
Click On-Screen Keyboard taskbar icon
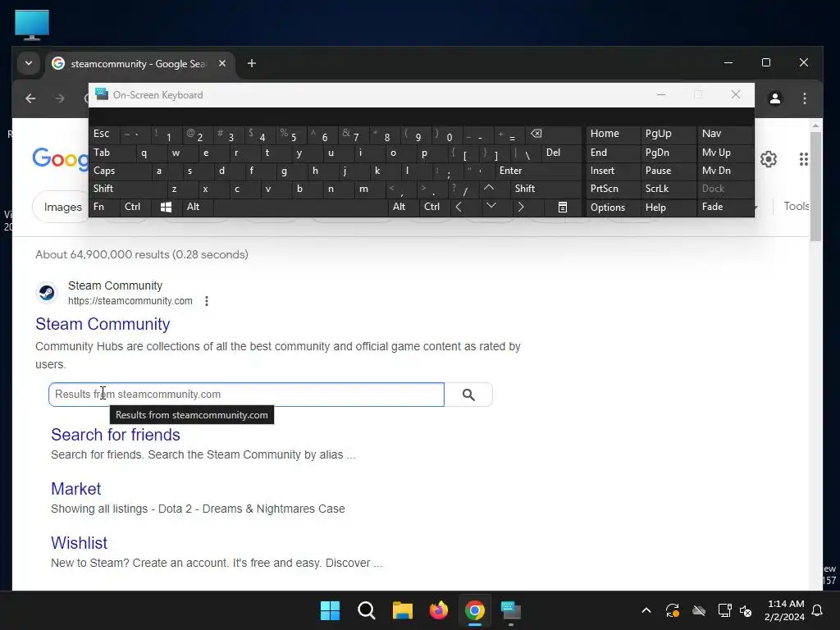point(511,610)
